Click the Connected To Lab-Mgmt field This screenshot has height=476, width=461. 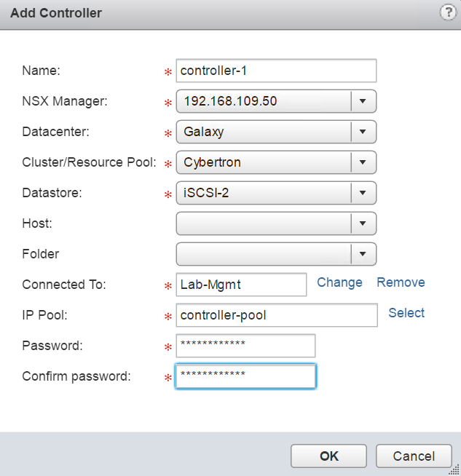click(x=241, y=285)
